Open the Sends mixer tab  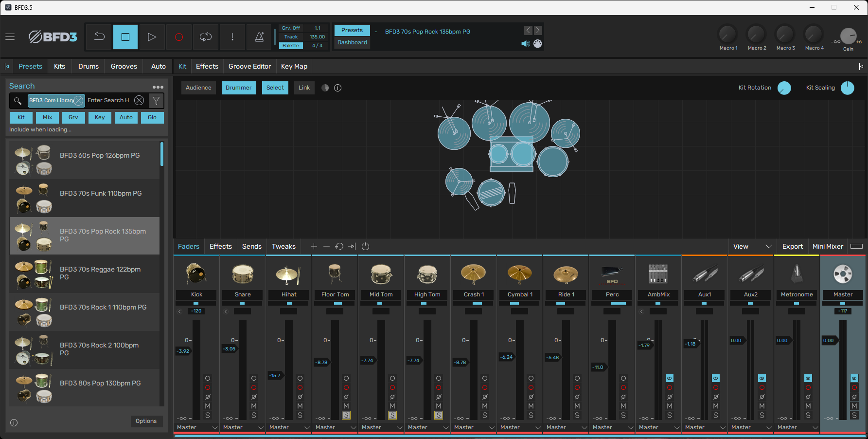tap(251, 247)
